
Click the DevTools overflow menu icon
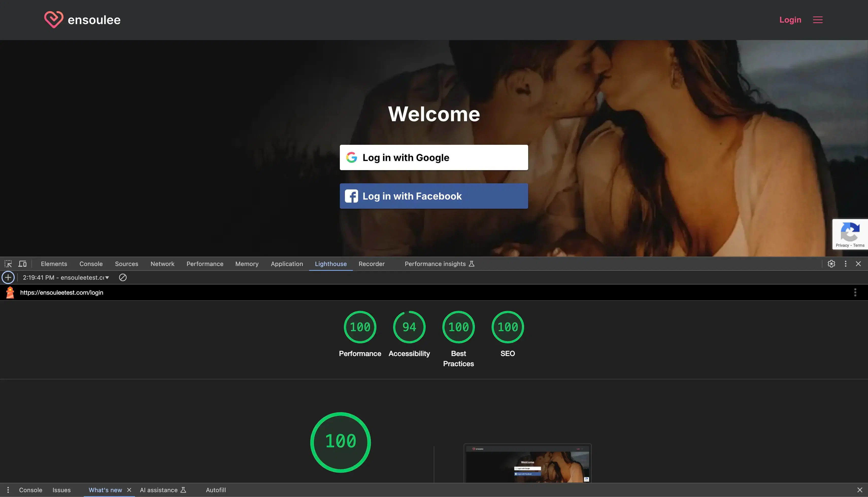[x=845, y=264]
